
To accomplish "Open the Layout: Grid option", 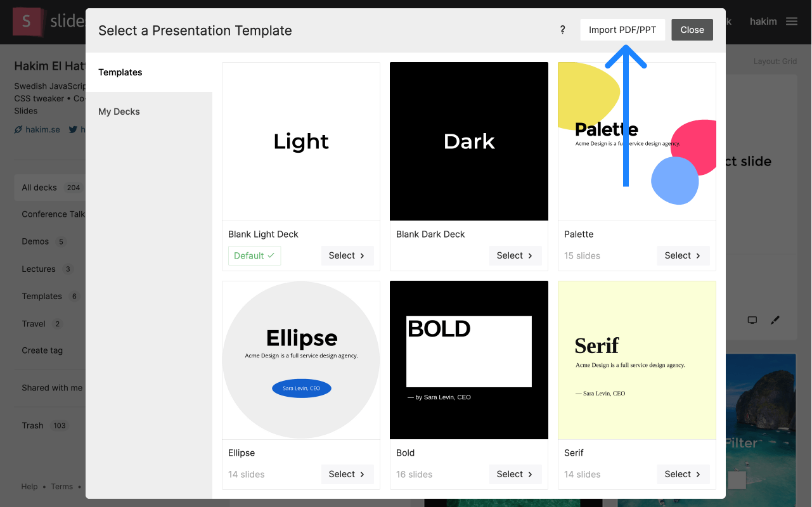I will pos(774,61).
